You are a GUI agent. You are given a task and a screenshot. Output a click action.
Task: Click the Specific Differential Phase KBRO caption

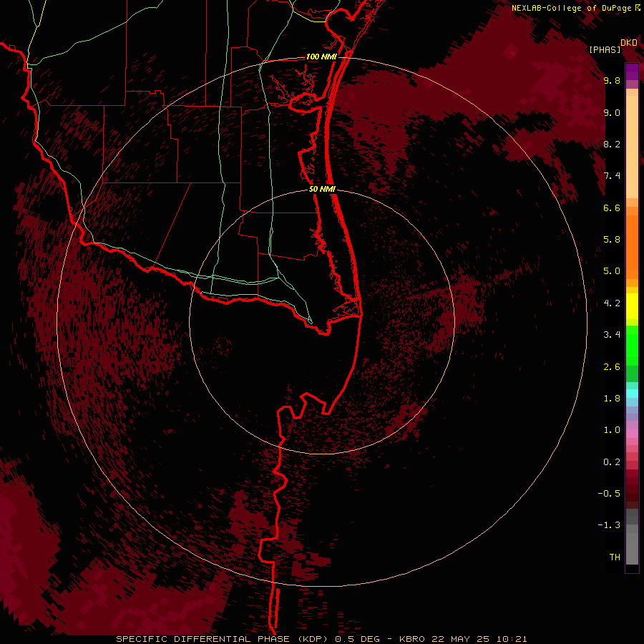pos(321,639)
